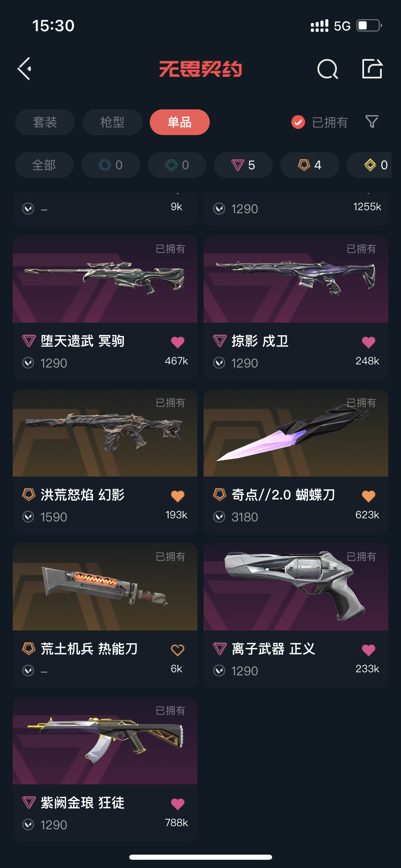Filter by yellow diamond tier chip
The image size is (401, 868).
[x=369, y=165]
